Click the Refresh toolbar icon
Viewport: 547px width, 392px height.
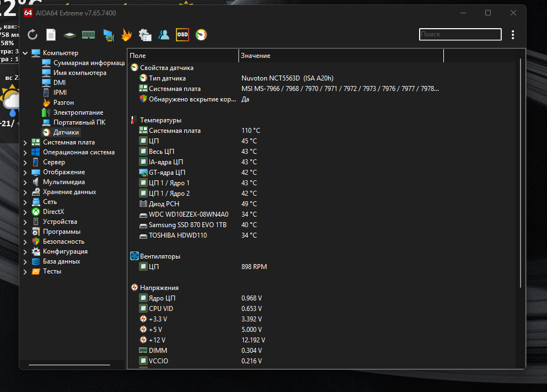33,35
